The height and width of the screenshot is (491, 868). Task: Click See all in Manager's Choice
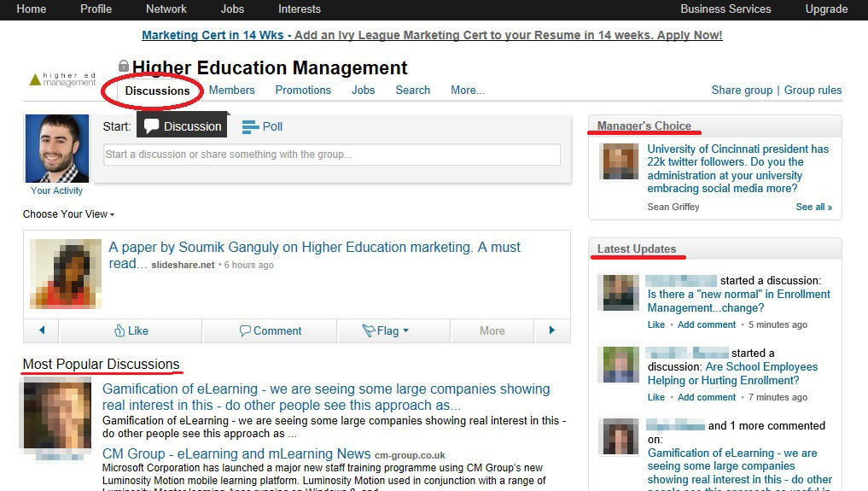[813, 207]
